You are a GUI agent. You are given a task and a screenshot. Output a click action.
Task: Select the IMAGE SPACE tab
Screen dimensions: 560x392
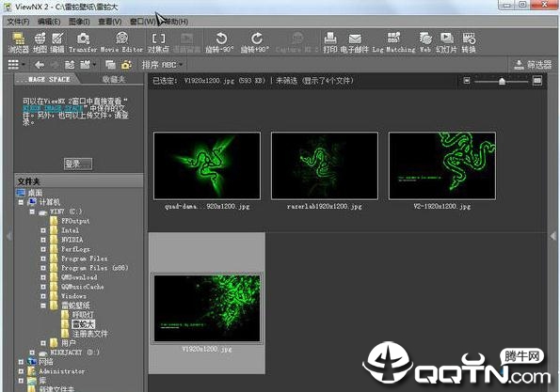tap(46, 79)
